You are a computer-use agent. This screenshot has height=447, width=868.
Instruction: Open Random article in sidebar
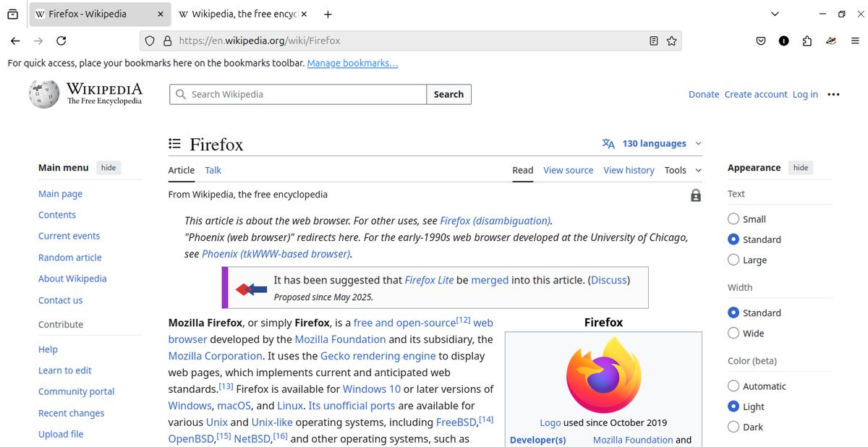pos(70,257)
